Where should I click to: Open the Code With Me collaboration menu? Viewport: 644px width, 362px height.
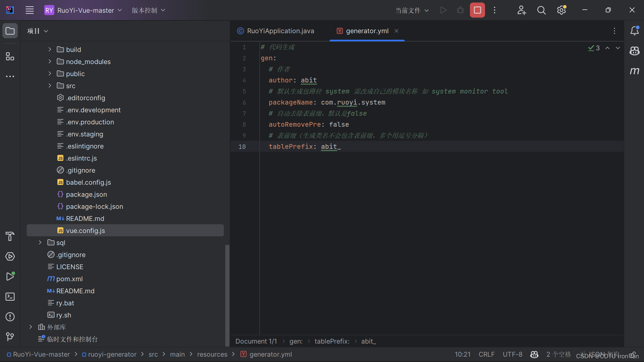[x=522, y=10]
